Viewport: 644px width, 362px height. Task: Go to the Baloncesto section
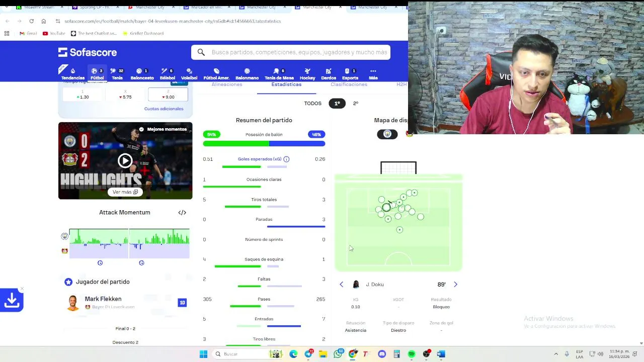[142, 74]
